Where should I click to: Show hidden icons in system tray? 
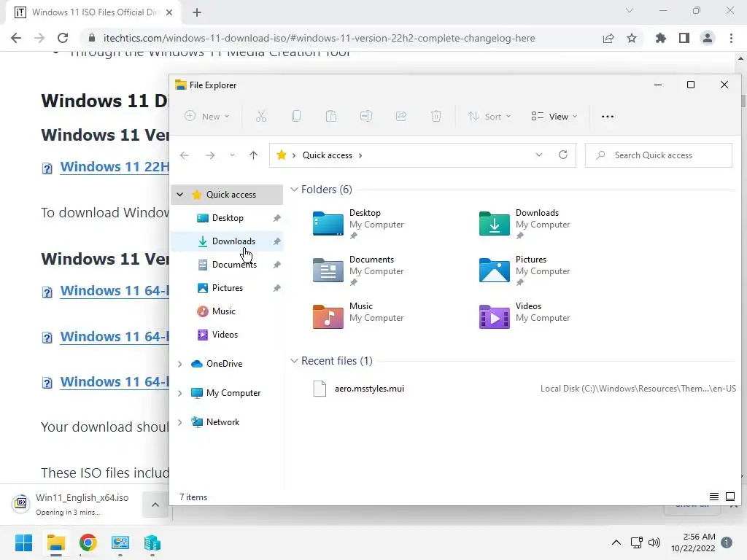(x=616, y=542)
